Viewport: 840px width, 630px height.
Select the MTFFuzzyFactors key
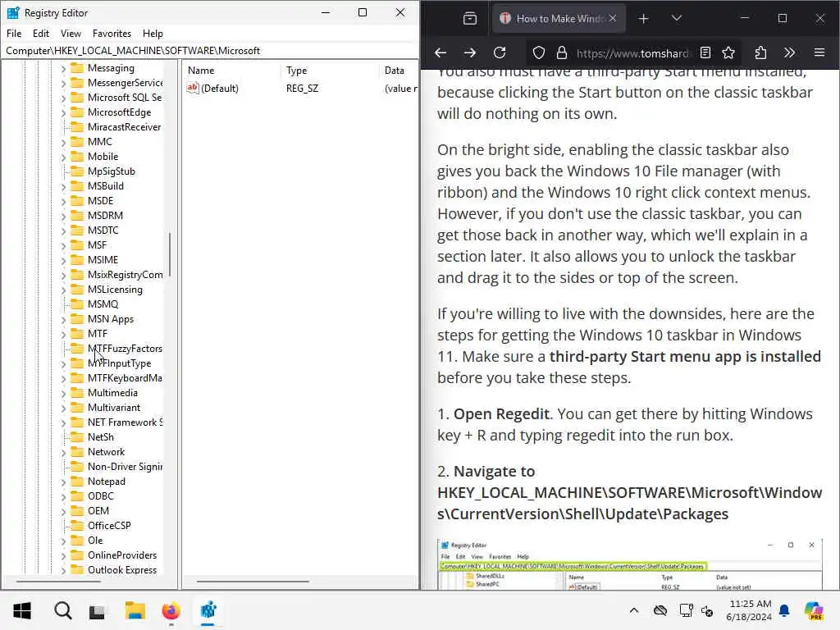[x=125, y=349]
